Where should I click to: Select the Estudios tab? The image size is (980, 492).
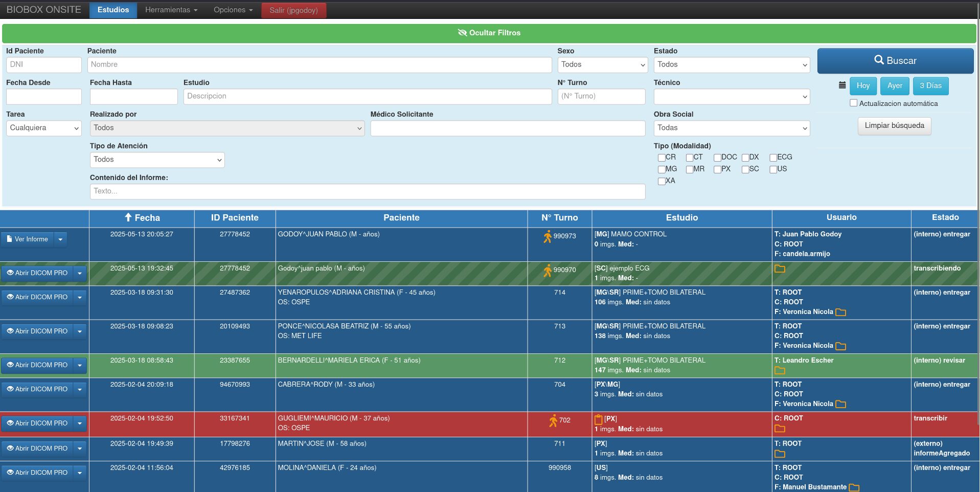point(113,10)
